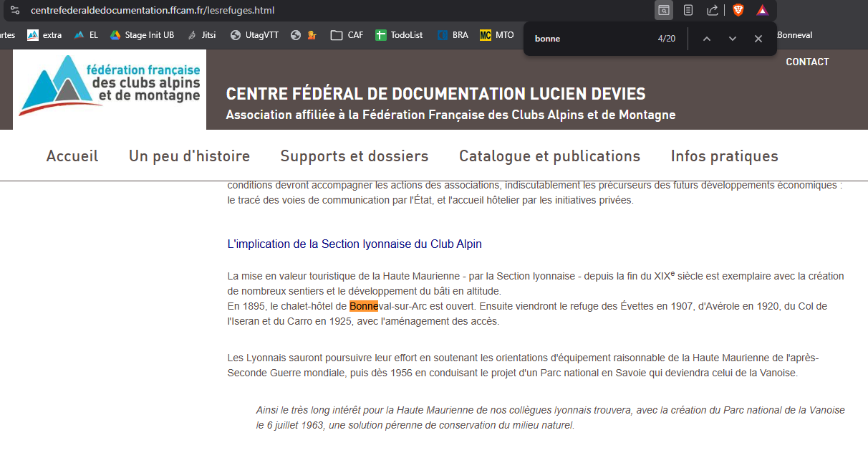Click the FFCAM federation logo
This screenshot has width=868, height=463.
tap(110, 89)
